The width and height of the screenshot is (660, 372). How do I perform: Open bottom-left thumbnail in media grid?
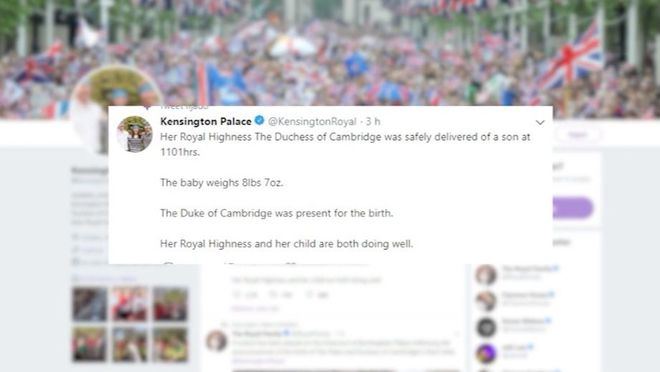click(x=89, y=345)
